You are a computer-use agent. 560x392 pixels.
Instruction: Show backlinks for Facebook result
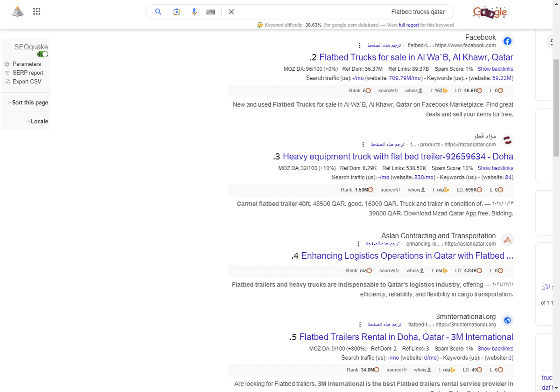(x=495, y=69)
